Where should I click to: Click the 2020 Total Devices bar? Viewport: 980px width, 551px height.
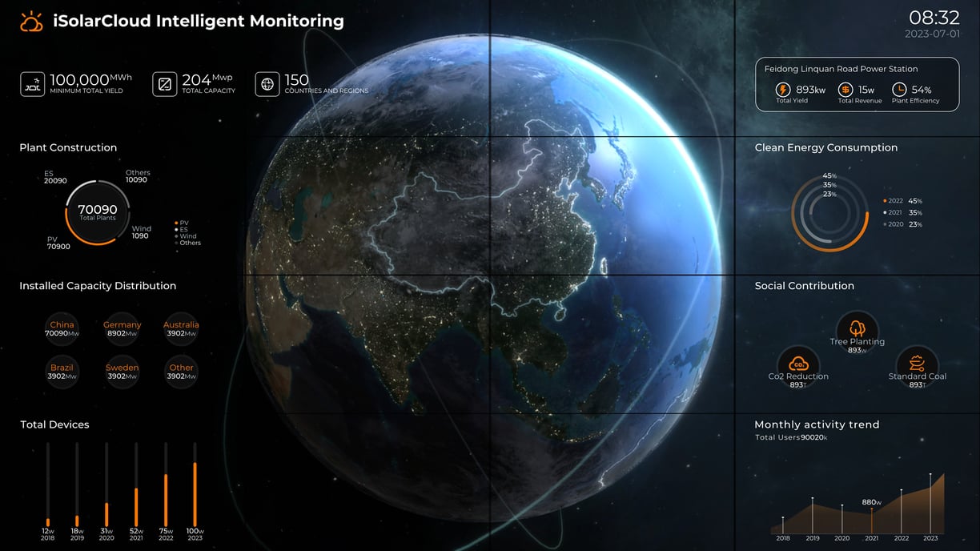pos(106,485)
